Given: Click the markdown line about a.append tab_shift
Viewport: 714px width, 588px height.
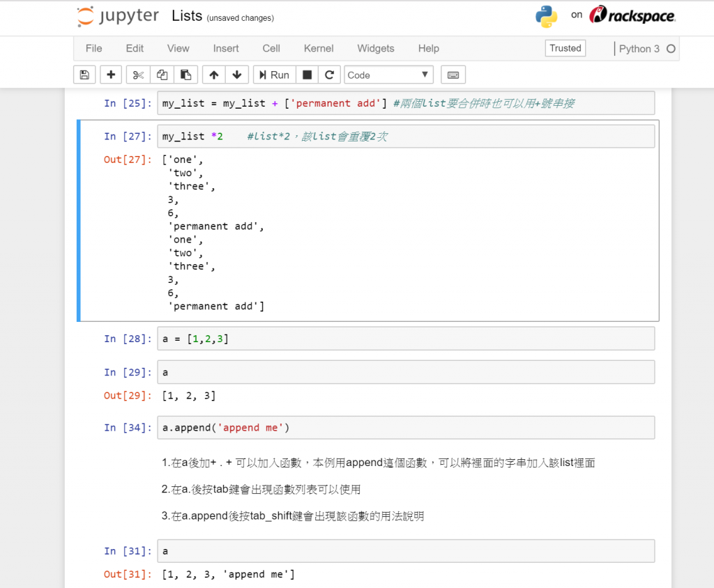Looking at the screenshot, I should point(293,516).
